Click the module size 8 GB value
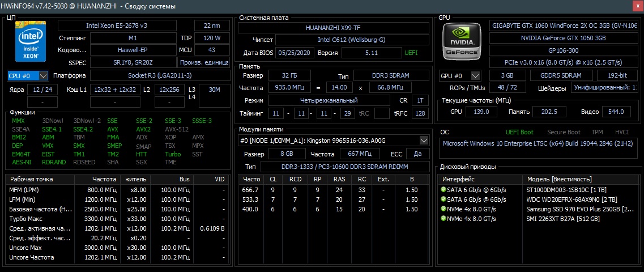The image size is (644, 272). click(x=287, y=154)
